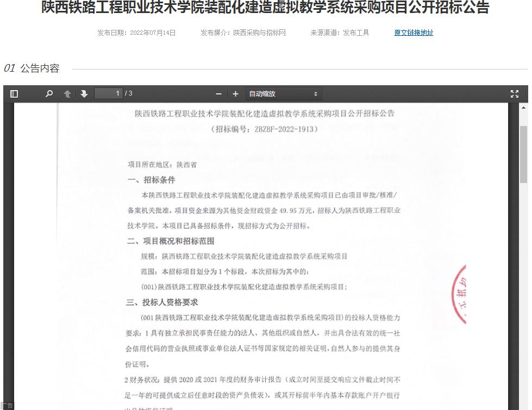Image resolution: width=532 pixels, height=410 pixels.
Task: Click the 来源渠道：发布工具 text
Action: coord(340,33)
